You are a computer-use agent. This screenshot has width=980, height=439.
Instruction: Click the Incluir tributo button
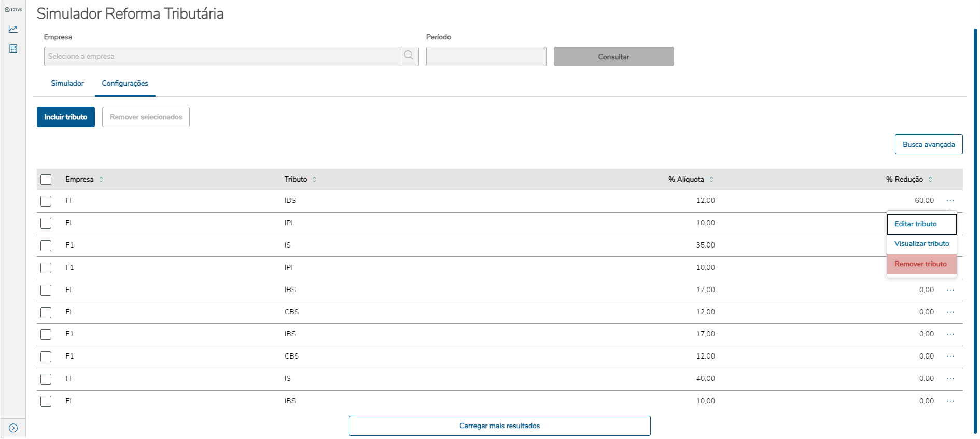point(66,117)
